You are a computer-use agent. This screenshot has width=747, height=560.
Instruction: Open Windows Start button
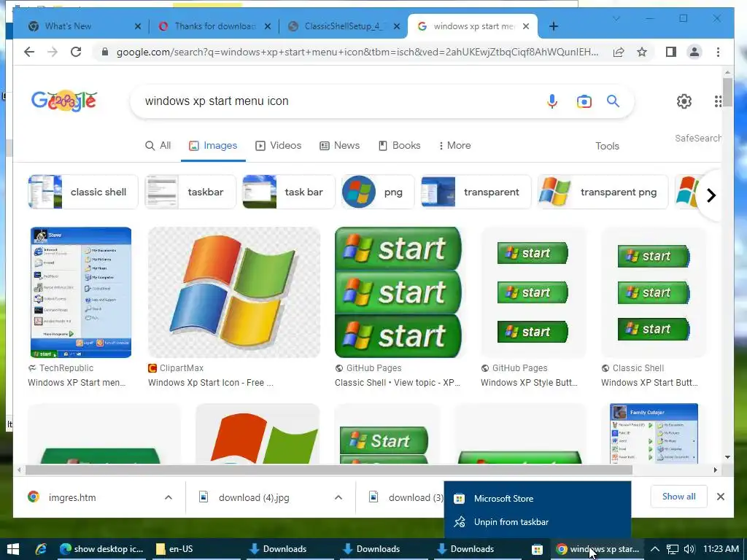coord(13,549)
